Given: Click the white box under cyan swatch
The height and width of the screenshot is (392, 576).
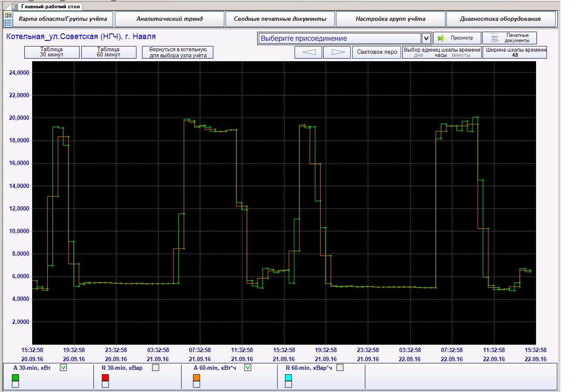Looking at the screenshot, I should (x=288, y=385).
